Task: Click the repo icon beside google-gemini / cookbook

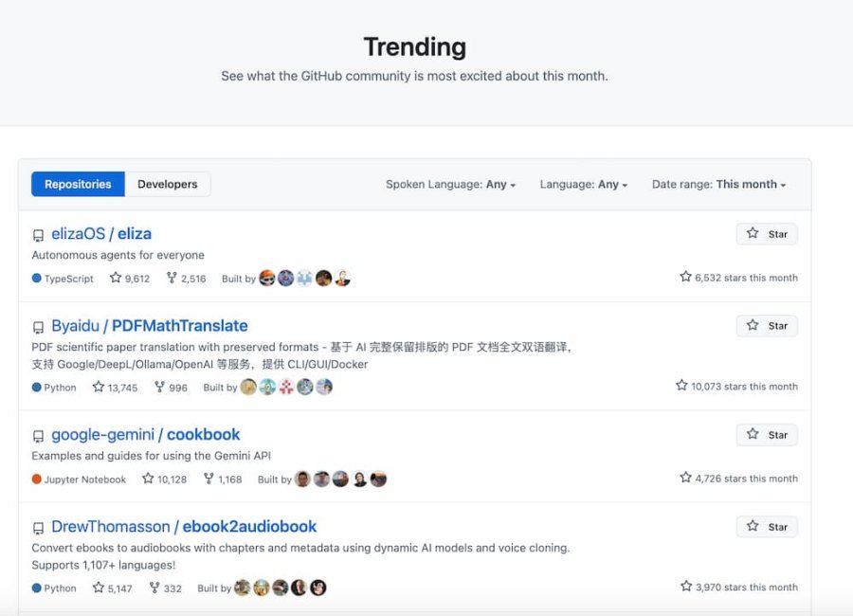Action: (38, 436)
